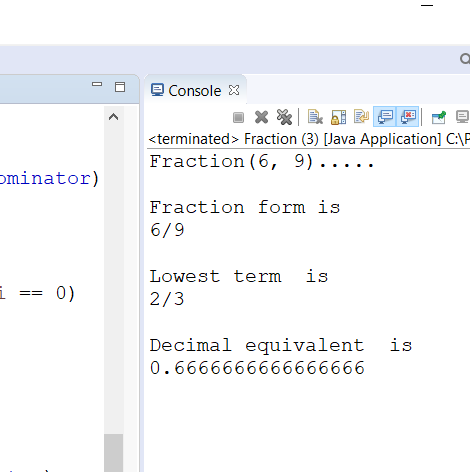The image size is (470, 472).
Task: Click the search magnifier icon at top right
Action: (465, 59)
